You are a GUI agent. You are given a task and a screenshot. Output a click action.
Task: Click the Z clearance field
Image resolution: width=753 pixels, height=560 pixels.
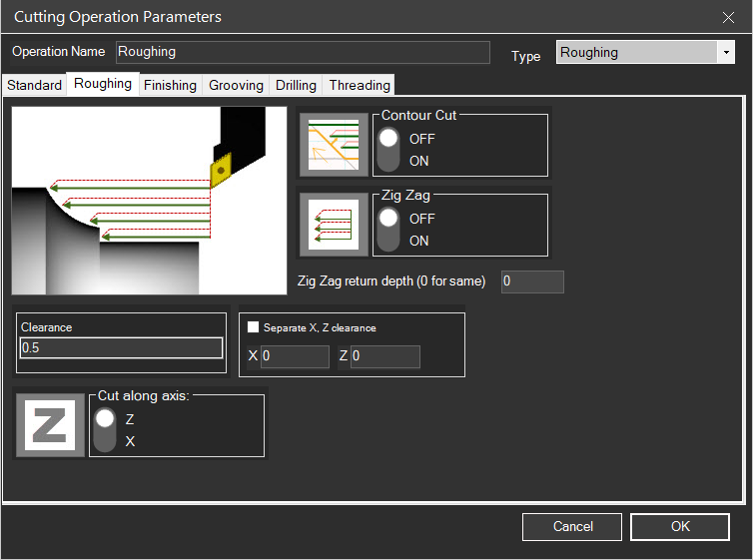(x=385, y=356)
